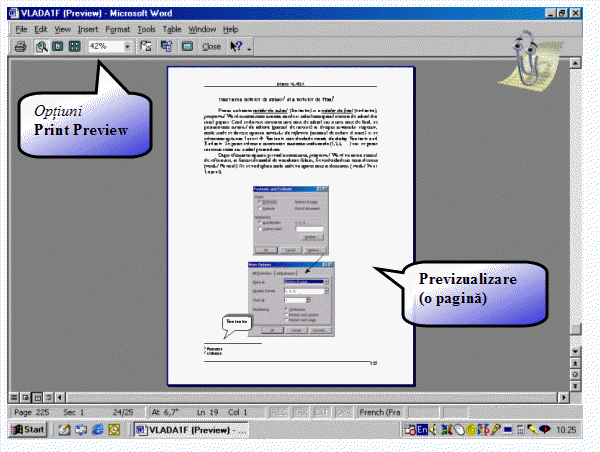Switch to Print Layout view button

click(37, 397)
